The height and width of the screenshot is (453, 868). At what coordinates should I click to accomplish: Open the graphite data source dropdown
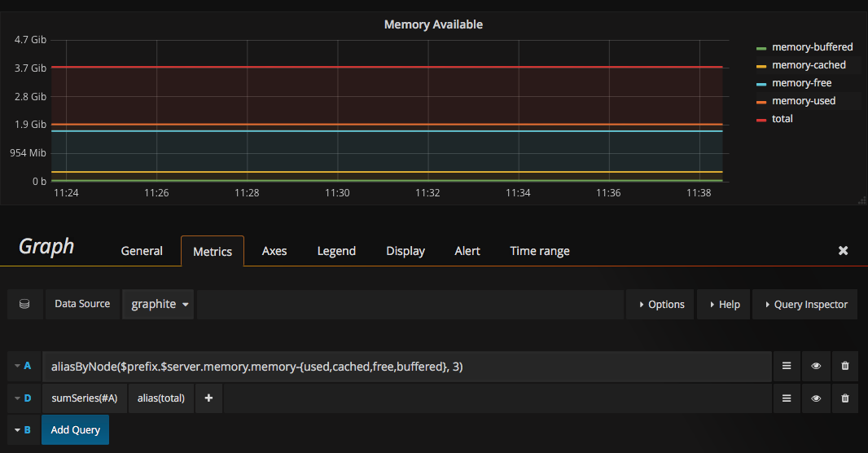coord(158,304)
